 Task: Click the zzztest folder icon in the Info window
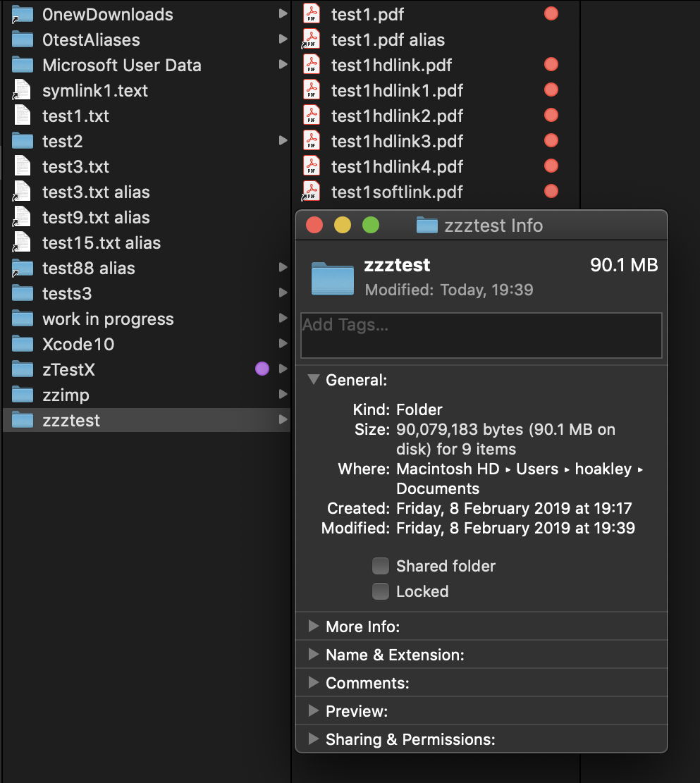pyautogui.click(x=332, y=279)
